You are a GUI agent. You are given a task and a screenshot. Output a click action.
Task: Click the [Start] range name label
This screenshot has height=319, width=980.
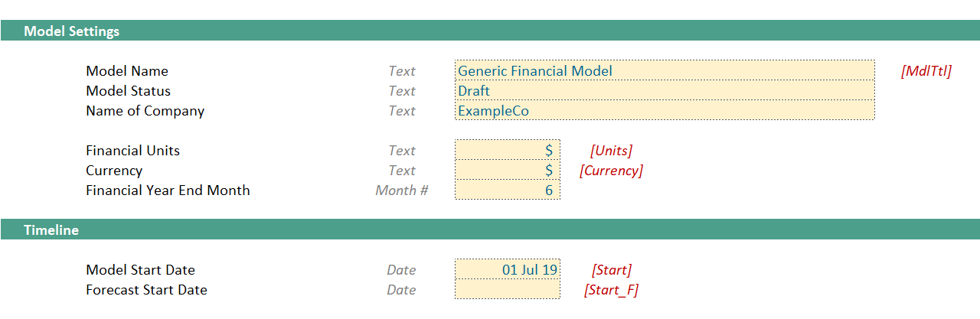point(611,270)
